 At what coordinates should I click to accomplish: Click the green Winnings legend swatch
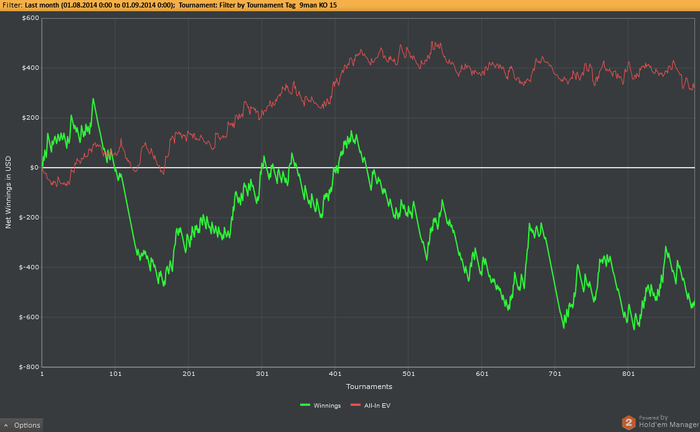pos(305,405)
